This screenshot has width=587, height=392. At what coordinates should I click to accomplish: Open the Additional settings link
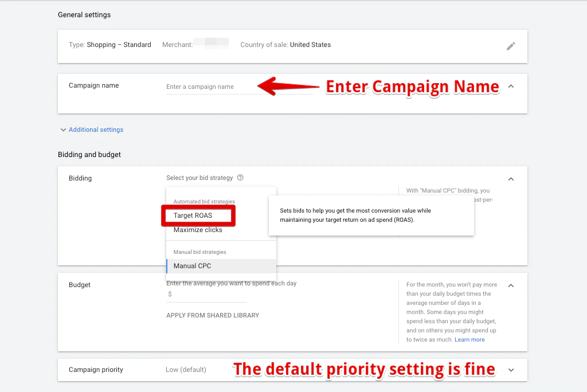[96, 130]
